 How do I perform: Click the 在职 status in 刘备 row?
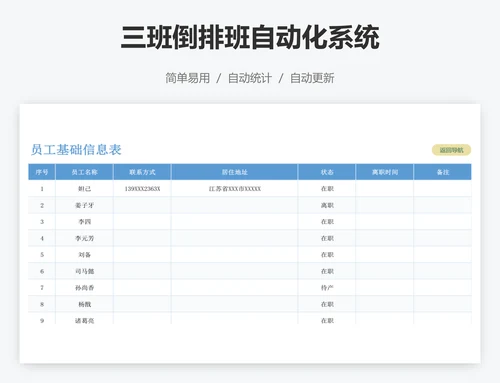coord(327,255)
